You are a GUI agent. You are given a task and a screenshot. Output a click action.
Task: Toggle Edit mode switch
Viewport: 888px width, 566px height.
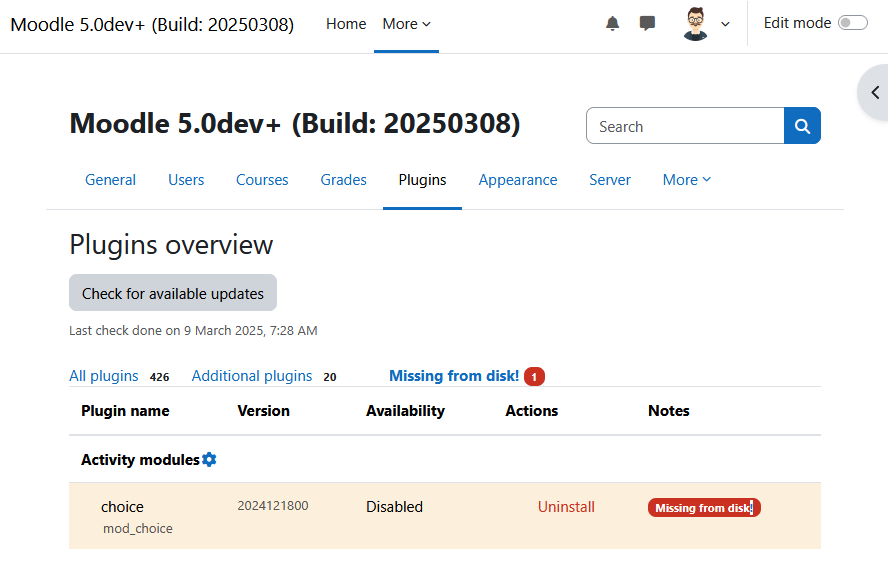coord(853,23)
